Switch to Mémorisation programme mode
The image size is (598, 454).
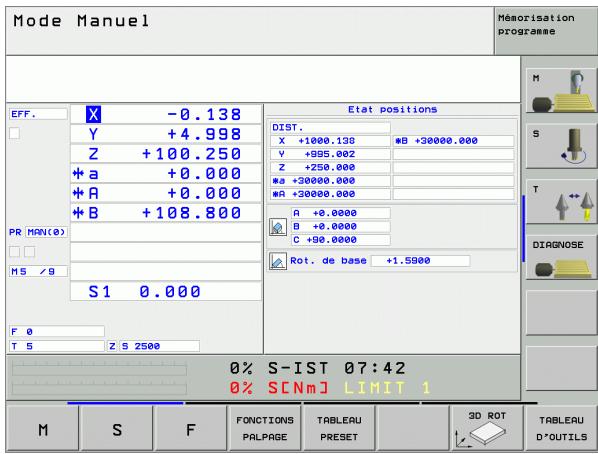(x=546, y=31)
